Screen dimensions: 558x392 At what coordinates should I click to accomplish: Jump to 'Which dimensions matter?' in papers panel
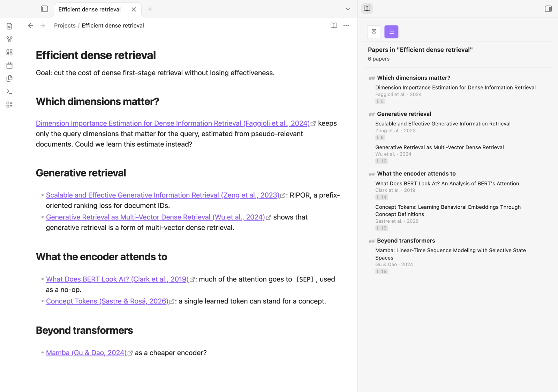point(414,78)
